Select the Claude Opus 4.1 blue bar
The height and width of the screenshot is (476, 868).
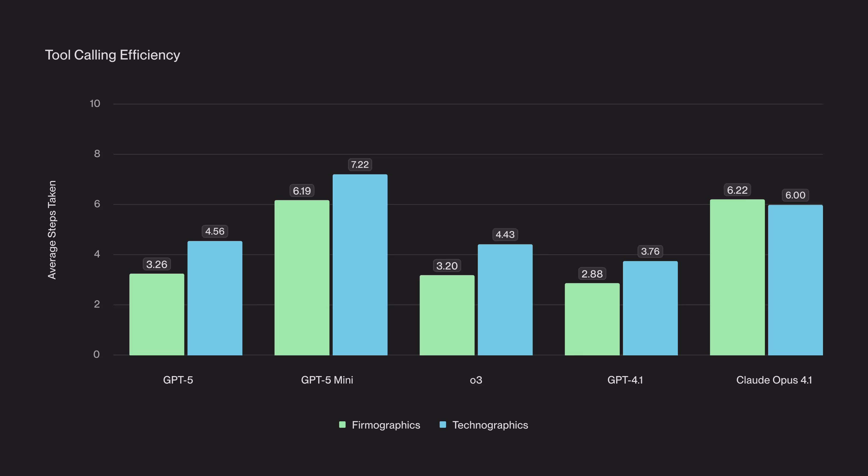pos(795,280)
